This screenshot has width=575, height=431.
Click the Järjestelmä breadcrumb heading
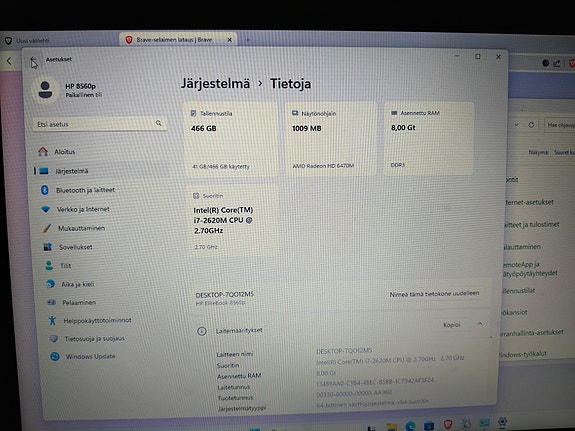tap(215, 84)
